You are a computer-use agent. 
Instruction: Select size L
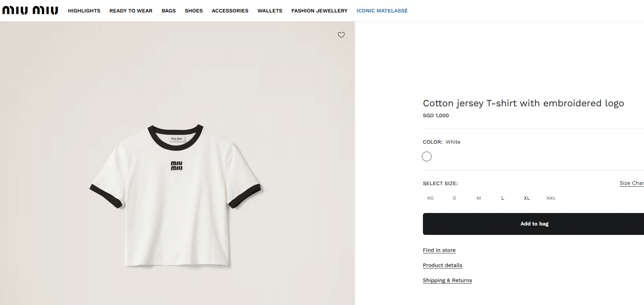coord(503,198)
